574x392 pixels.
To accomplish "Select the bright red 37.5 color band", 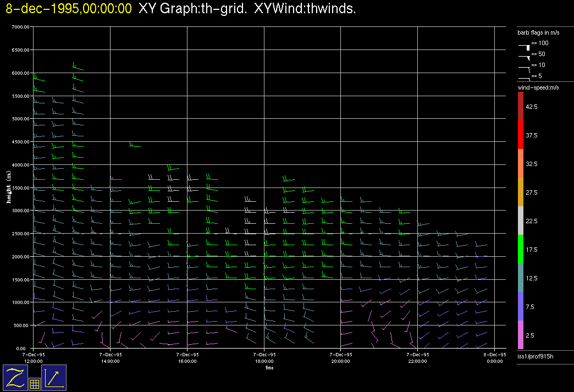I will (x=520, y=135).
